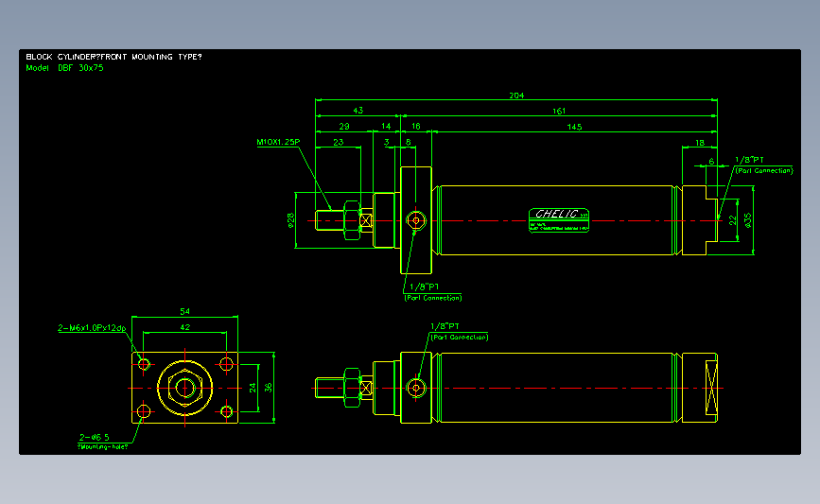Viewport: 820px width, 504px height.
Task: Click the 18 end cap dimension
Action: 700,142
